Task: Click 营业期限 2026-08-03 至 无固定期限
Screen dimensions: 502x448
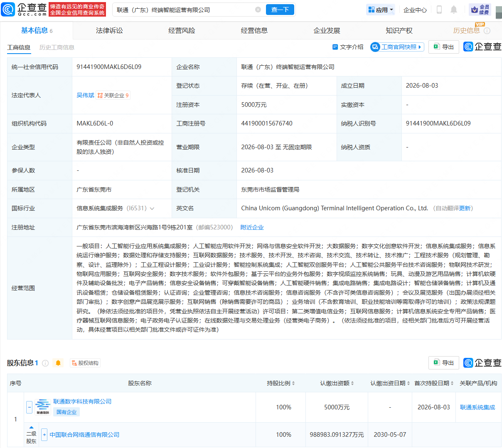Action: (x=276, y=147)
